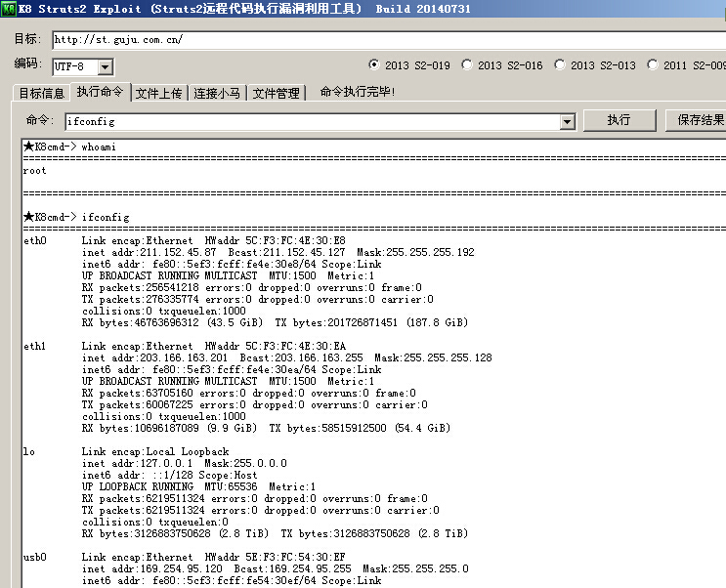Viewport: 726px width, 588px height.
Task: Select the 2011 S2-009 radio button
Action: pyautogui.click(x=653, y=64)
